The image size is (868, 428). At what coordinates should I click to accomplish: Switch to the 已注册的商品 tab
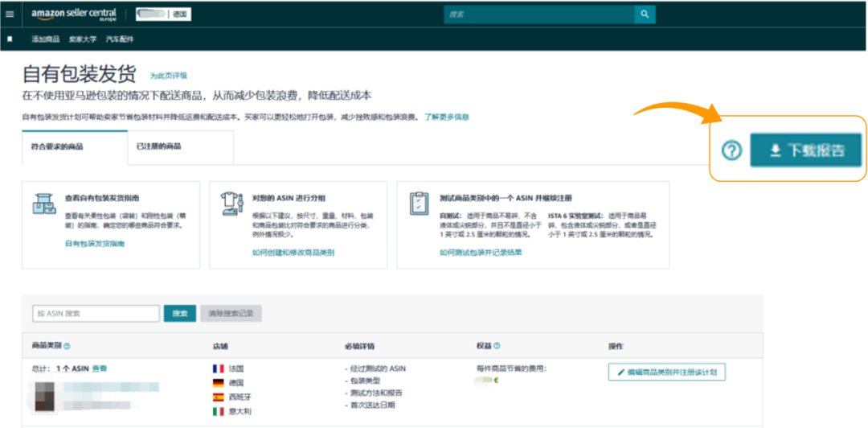tap(181, 147)
